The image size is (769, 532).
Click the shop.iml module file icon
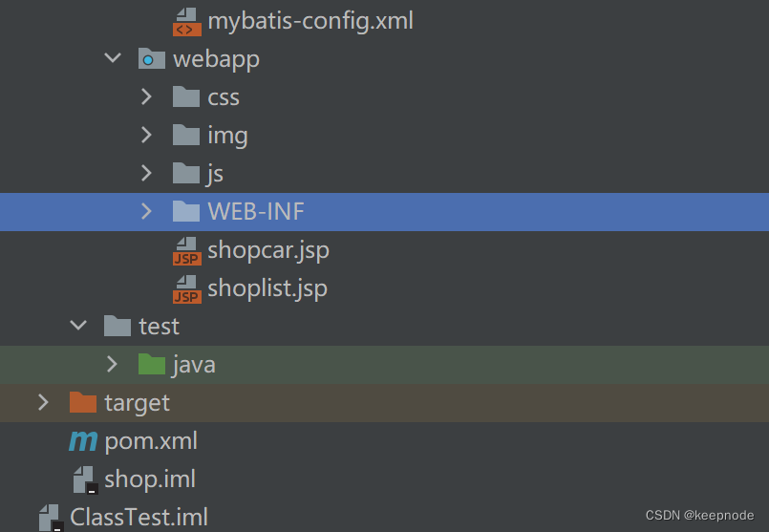[85, 479]
